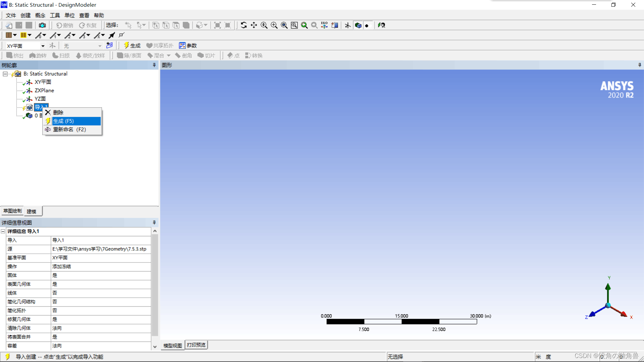The image size is (644, 362).
Task: Click the New Sketch icon
Action: click(109, 45)
